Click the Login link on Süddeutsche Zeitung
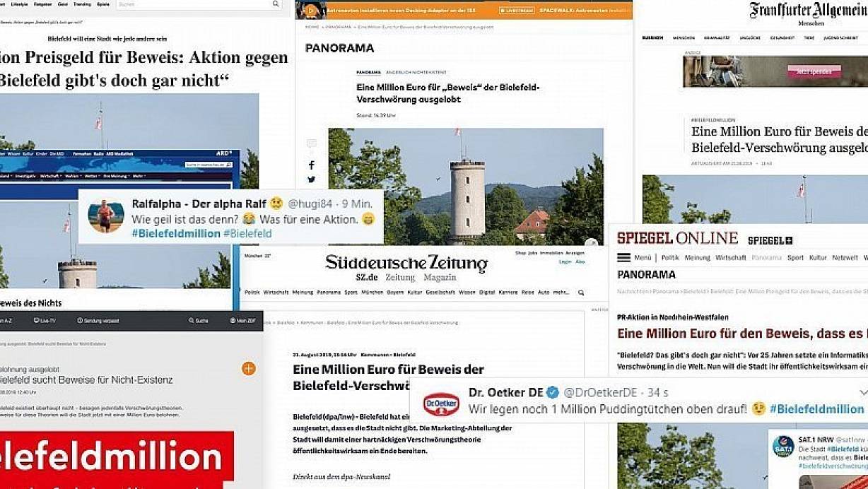Viewport: 868px width, 489px height. pyautogui.click(x=565, y=261)
